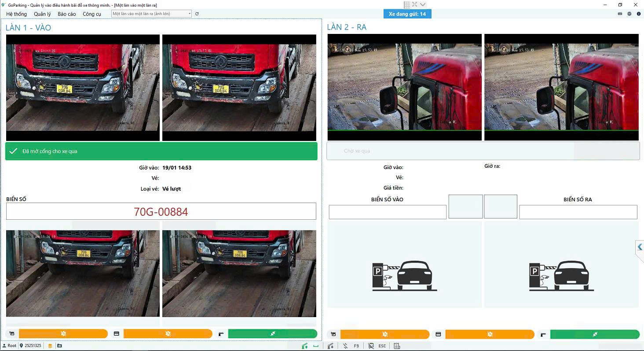Open the Báo cáo menu
644x351 pixels.
click(66, 14)
